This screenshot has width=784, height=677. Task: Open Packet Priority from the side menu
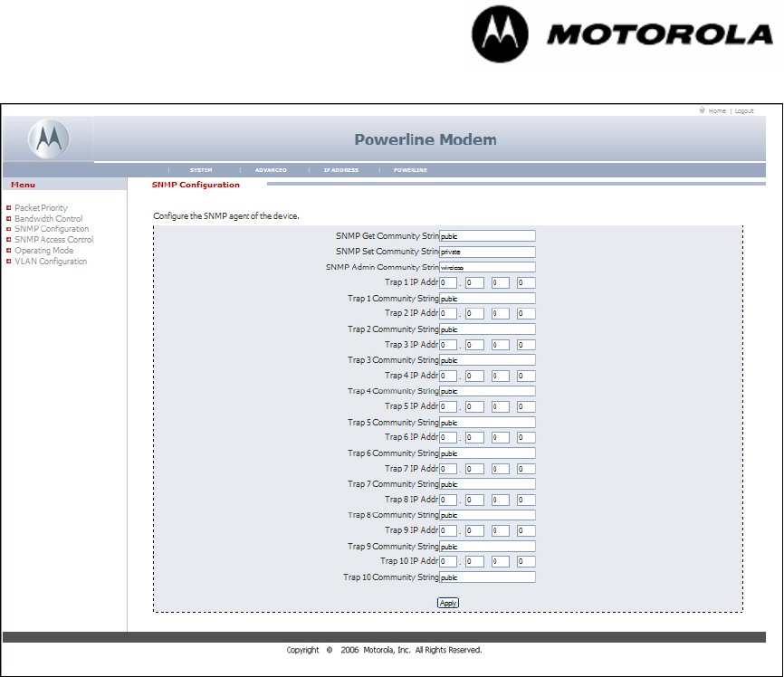point(41,207)
